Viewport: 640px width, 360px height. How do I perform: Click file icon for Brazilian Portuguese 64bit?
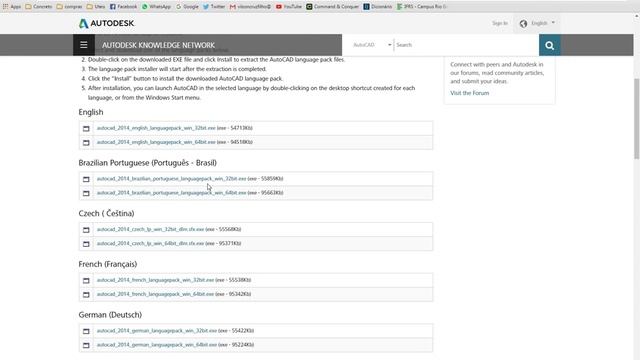86,193
